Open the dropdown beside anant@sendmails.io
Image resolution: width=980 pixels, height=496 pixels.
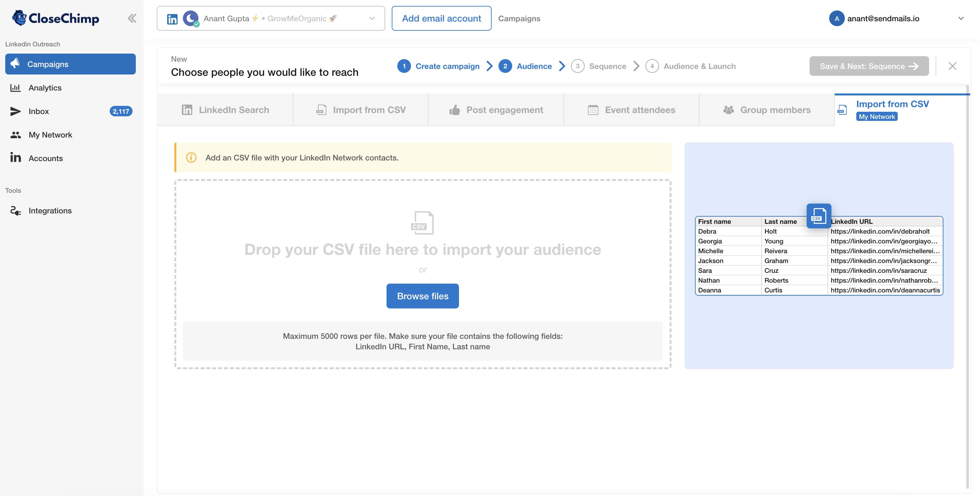point(961,18)
